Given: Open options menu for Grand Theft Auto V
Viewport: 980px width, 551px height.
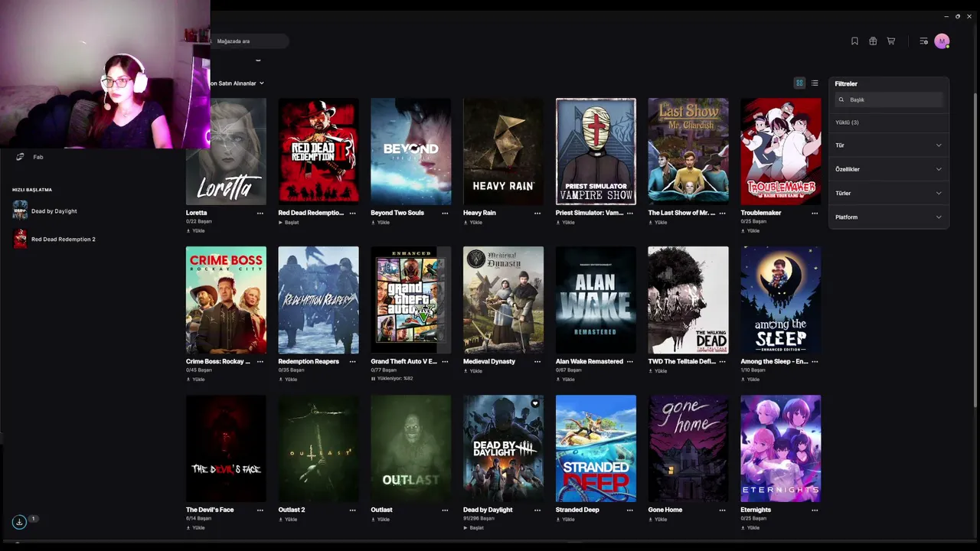Looking at the screenshot, I should coord(445,362).
